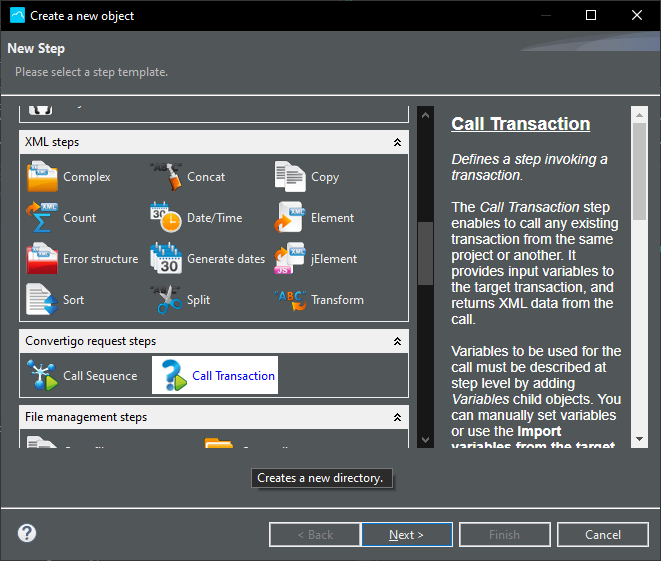Choose the Date/Time step icon
This screenshot has width=661, height=561.
tap(166, 217)
